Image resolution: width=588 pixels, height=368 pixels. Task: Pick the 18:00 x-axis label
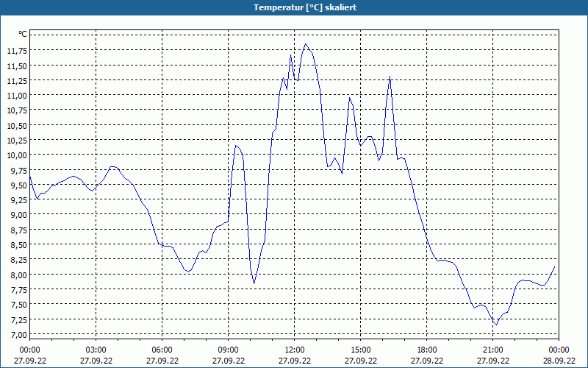427,350
